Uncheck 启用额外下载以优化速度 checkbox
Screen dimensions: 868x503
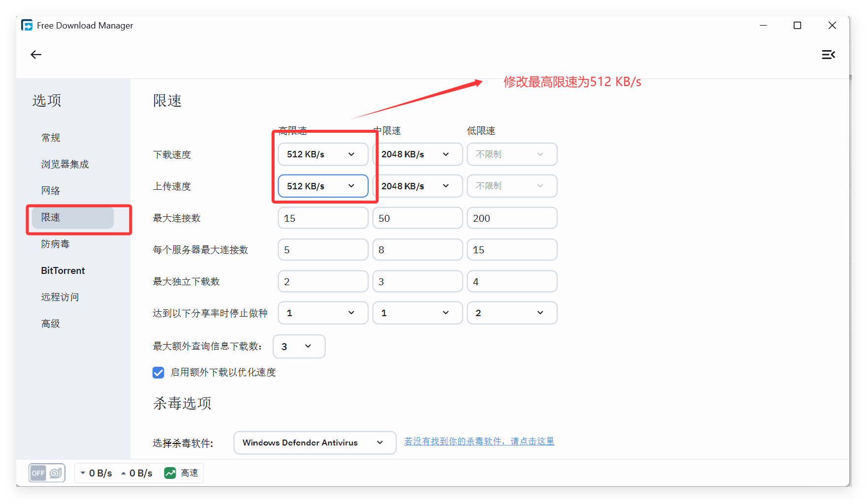point(158,373)
